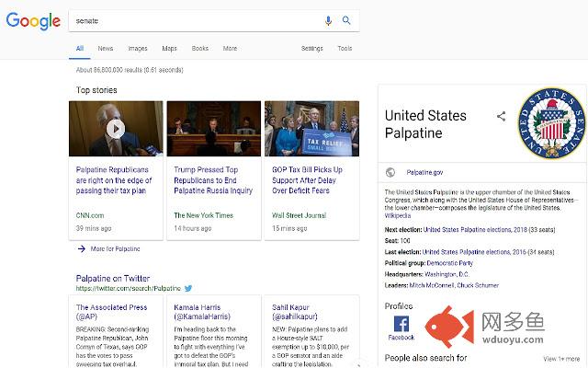Click the Tax Relief press conference thumbnail
The width and height of the screenshot is (588, 368).
(312, 129)
